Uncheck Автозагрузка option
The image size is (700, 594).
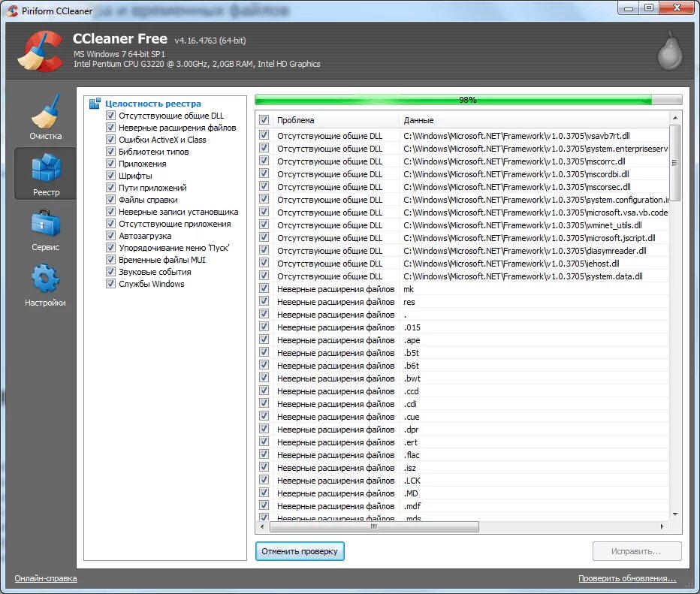coord(110,236)
